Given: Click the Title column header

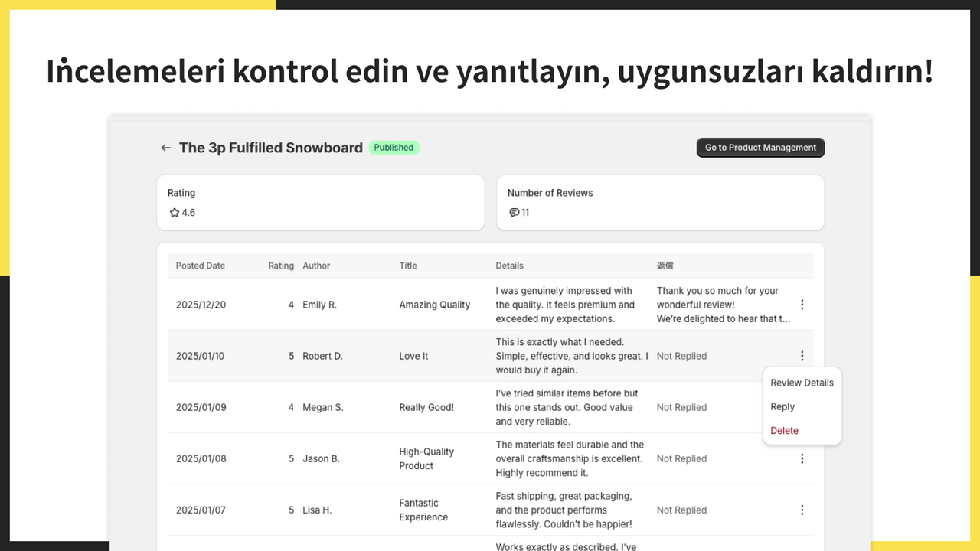Looking at the screenshot, I should click(408, 266).
